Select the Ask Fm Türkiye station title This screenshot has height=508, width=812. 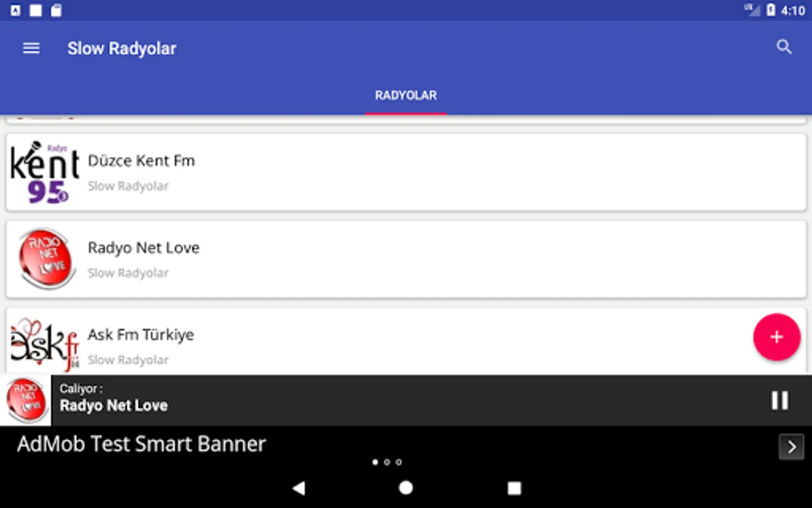pyautogui.click(x=141, y=335)
